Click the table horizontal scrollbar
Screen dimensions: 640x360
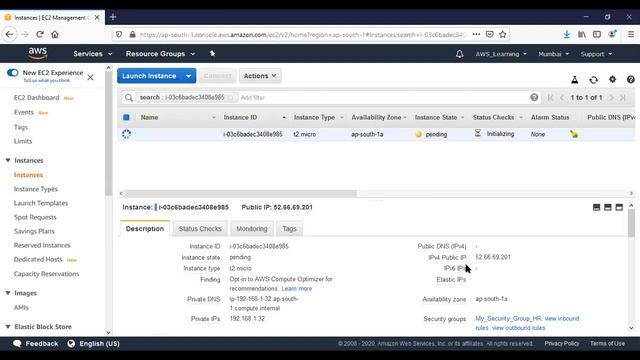[x=240, y=193]
